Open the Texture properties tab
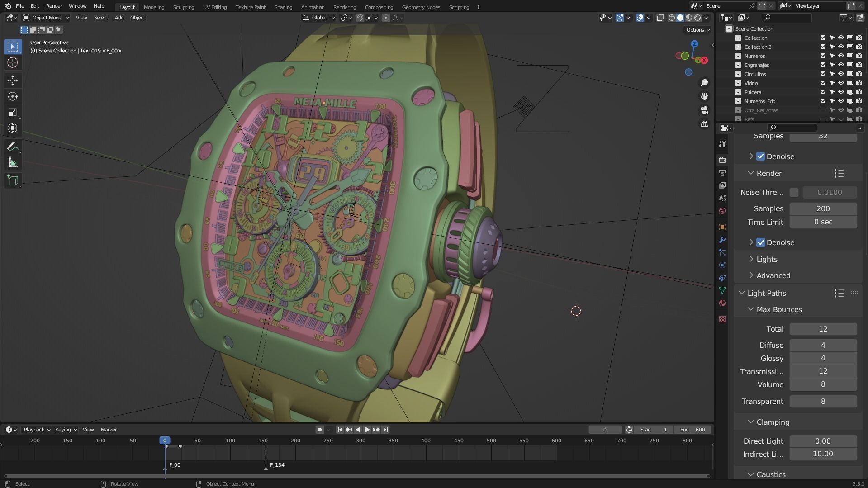Screen dimensions: 868x488 pyautogui.click(x=722, y=319)
